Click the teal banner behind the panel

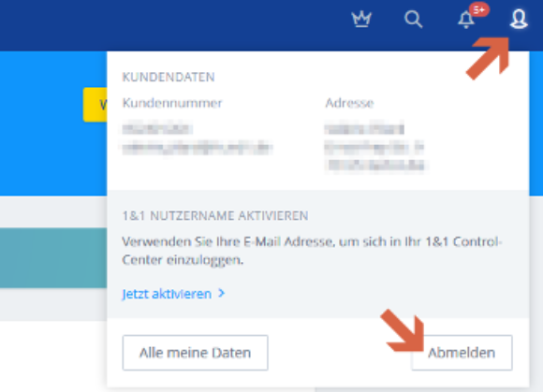(53, 258)
